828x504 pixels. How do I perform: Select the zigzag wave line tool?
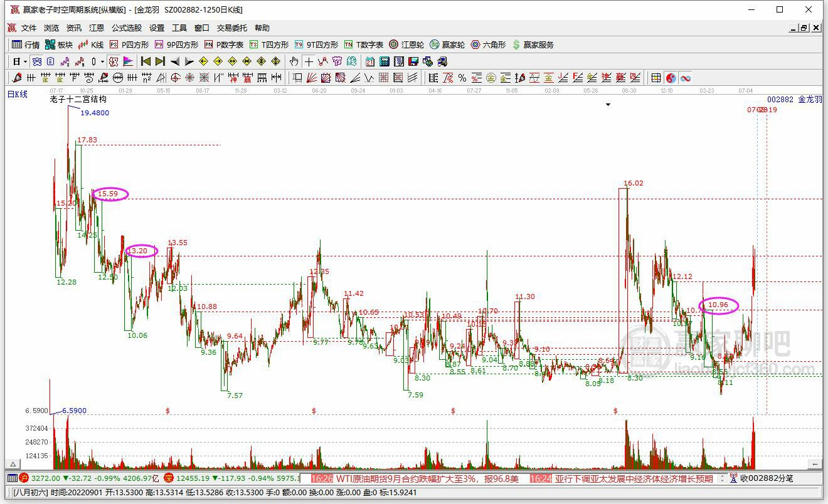[369, 78]
